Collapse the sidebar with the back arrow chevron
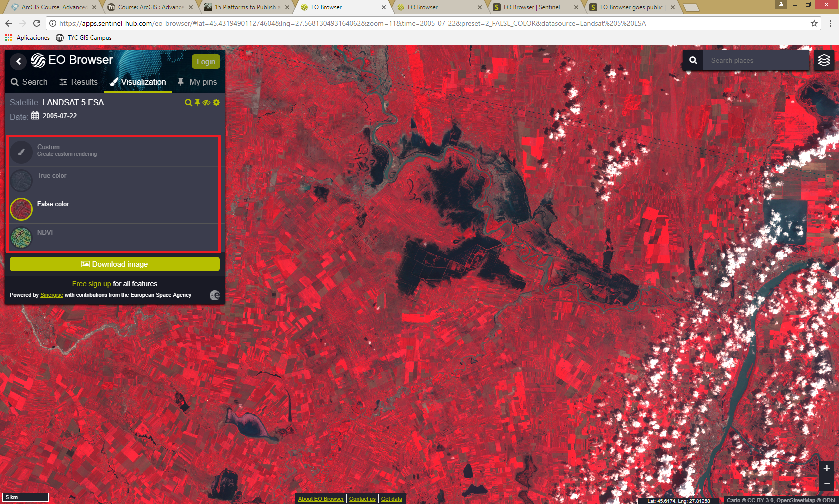This screenshot has height=504, width=839. click(18, 61)
